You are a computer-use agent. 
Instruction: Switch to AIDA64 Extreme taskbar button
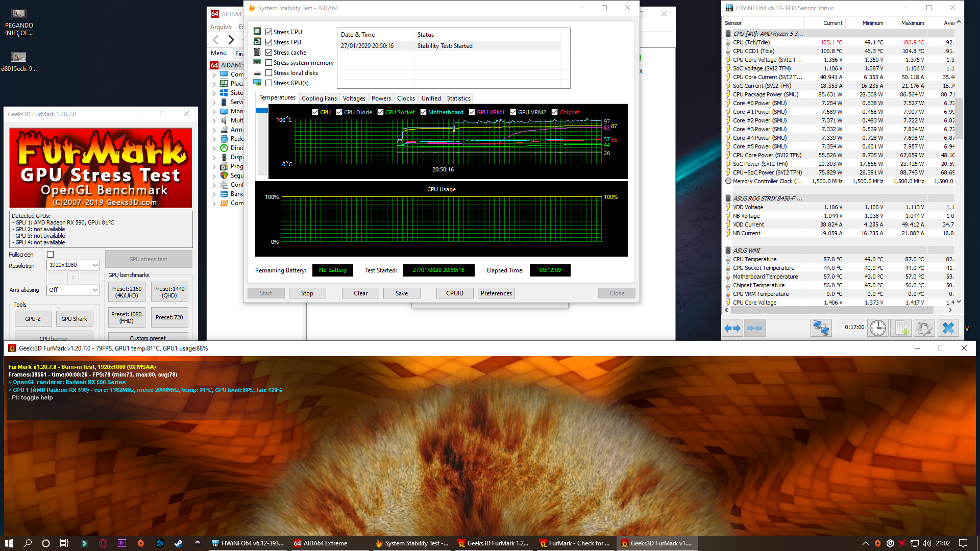[x=329, y=543]
